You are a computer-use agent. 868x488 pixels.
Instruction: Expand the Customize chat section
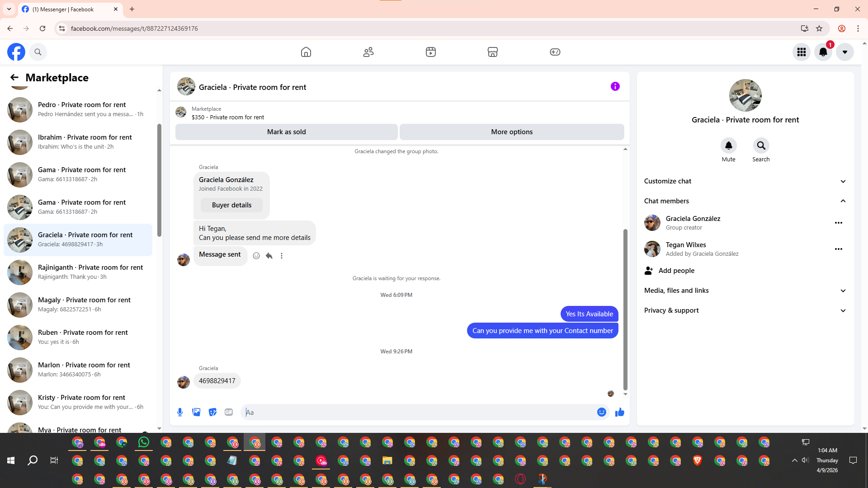tap(843, 181)
